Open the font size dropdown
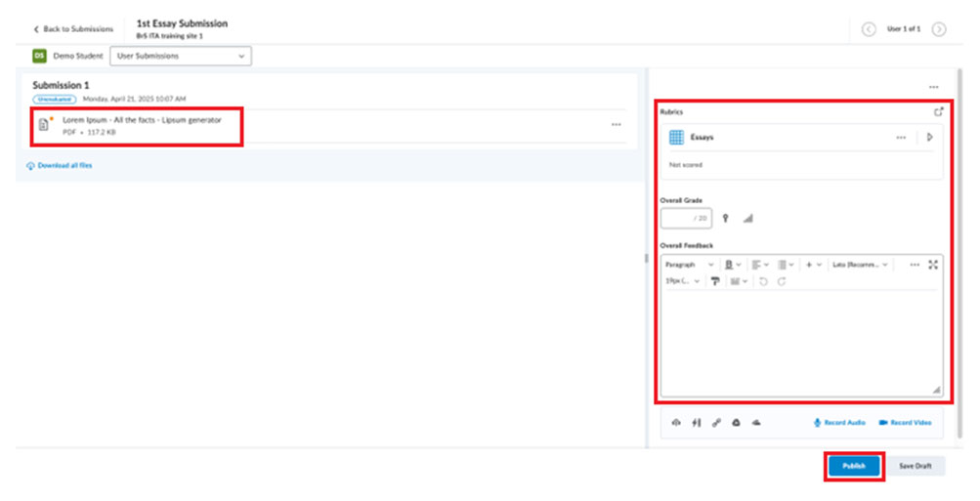 pyautogui.click(x=683, y=281)
